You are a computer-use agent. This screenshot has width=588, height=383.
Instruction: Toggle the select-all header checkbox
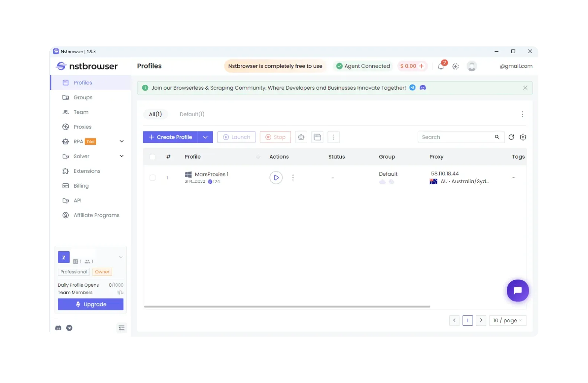click(x=152, y=157)
